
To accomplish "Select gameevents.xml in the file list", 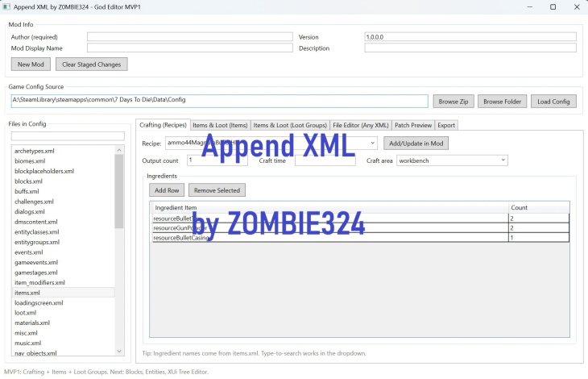I will click(x=63, y=262).
